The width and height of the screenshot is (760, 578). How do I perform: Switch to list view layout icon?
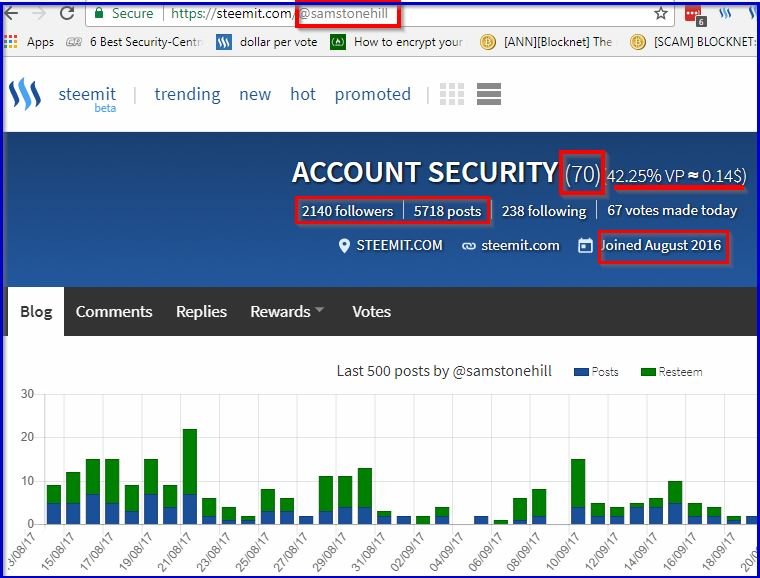pyautogui.click(x=489, y=94)
